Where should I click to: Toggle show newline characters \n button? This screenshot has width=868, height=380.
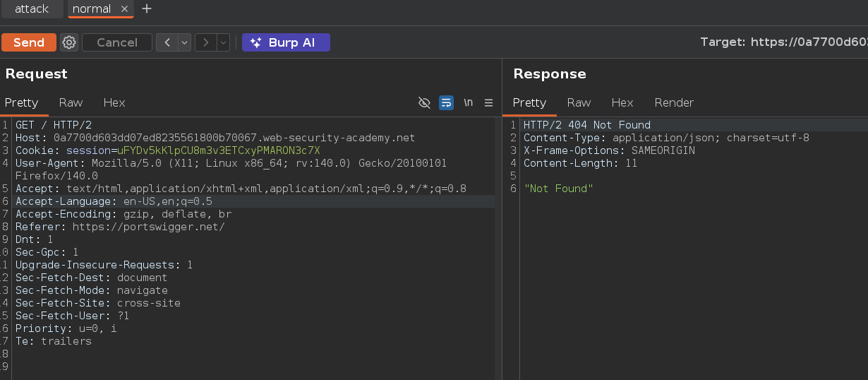[x=468, y=102]
